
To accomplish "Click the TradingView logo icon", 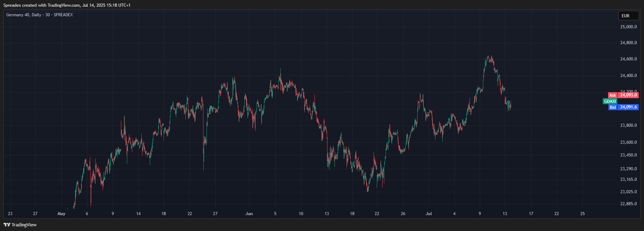I will 7,225.
